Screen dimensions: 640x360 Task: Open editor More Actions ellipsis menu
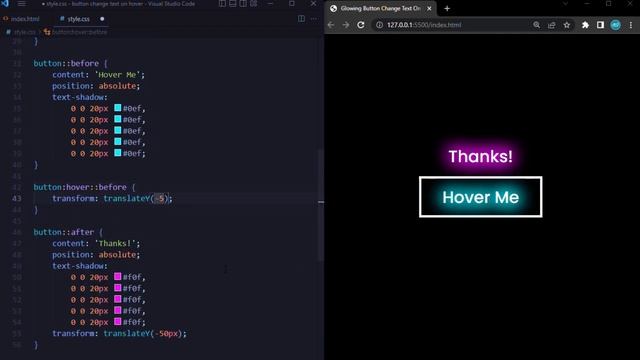tap(313, 19)
